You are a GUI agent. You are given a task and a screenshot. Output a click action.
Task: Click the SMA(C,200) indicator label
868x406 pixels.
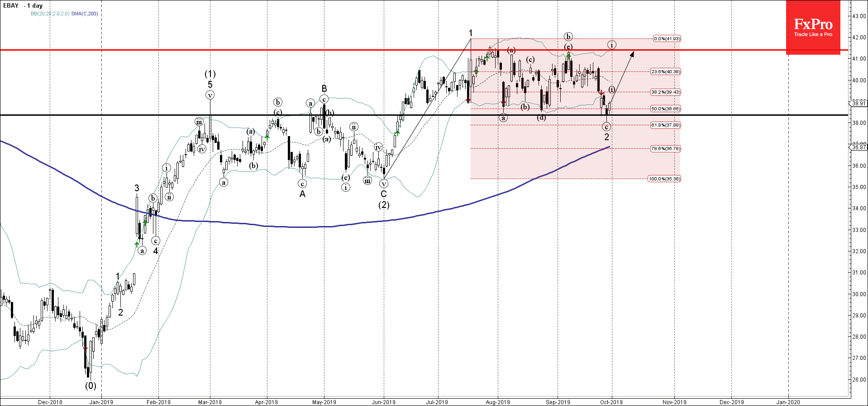tap(85, 14)
